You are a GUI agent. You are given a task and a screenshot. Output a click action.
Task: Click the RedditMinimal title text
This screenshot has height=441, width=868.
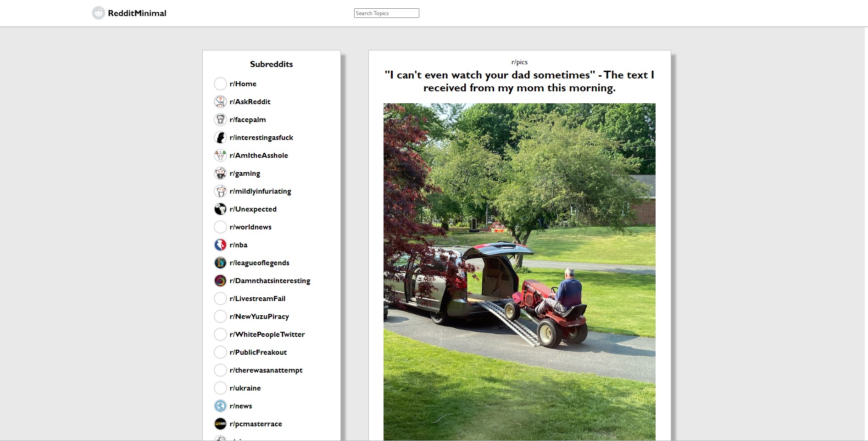coord(137,13)
